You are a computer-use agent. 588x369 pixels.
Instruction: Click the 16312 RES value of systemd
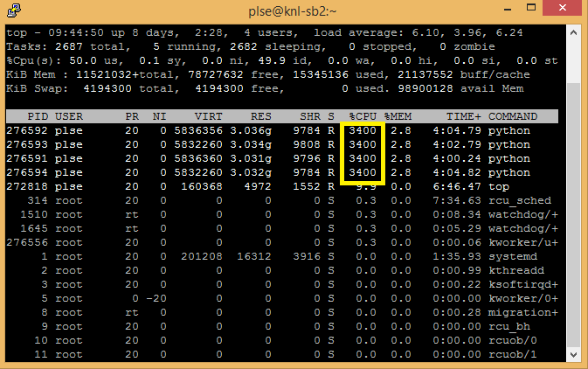pos(254,257)
